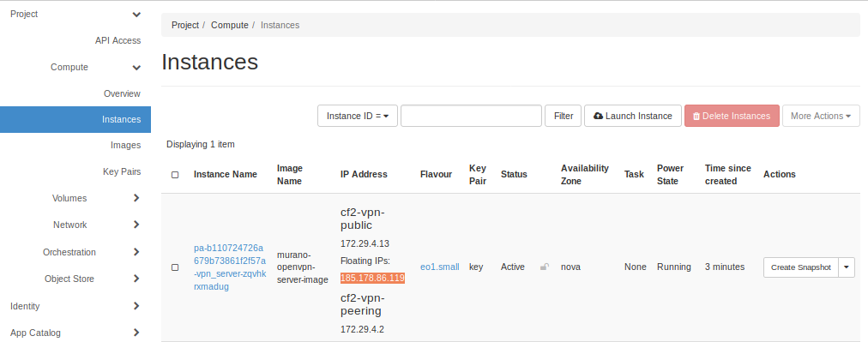The image size is (868, 342).
Task: Click the Availability Zone column header
Action: coord(585,174)
